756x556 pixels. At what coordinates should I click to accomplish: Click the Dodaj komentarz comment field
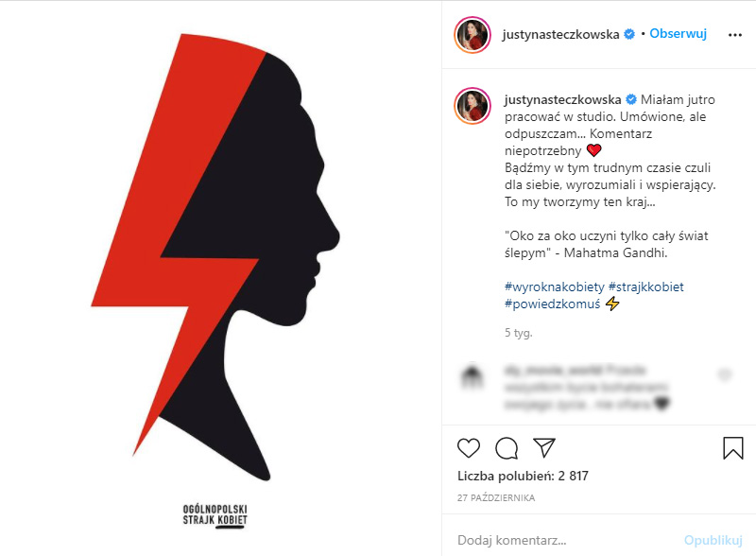pyautogui.click(x=564, y=540)
